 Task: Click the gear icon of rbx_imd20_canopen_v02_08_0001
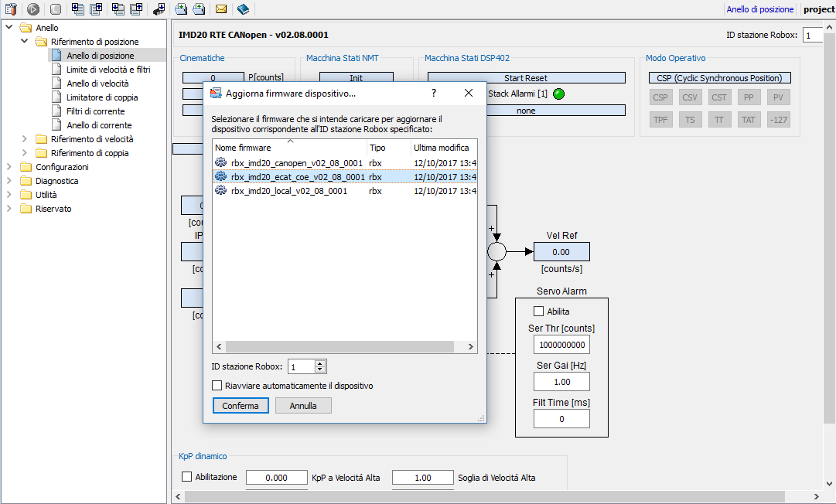tap(220, 162)
